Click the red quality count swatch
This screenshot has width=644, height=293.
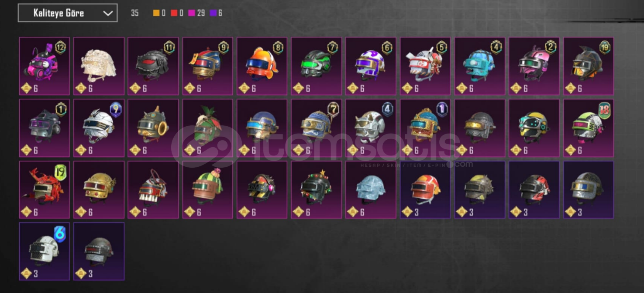[x=174, y=13]
